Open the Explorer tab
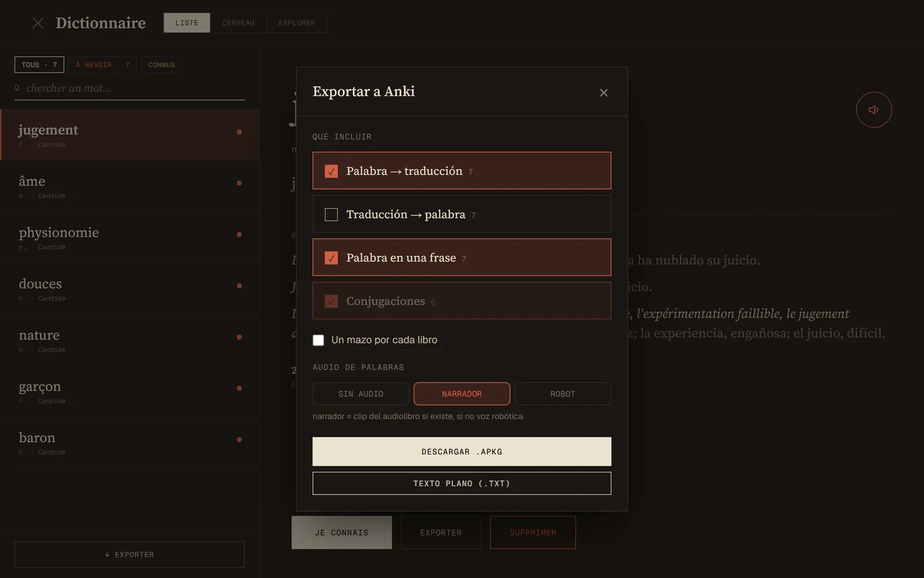The image size is (924, 578). pyautogui.click(x=297, y=23)
